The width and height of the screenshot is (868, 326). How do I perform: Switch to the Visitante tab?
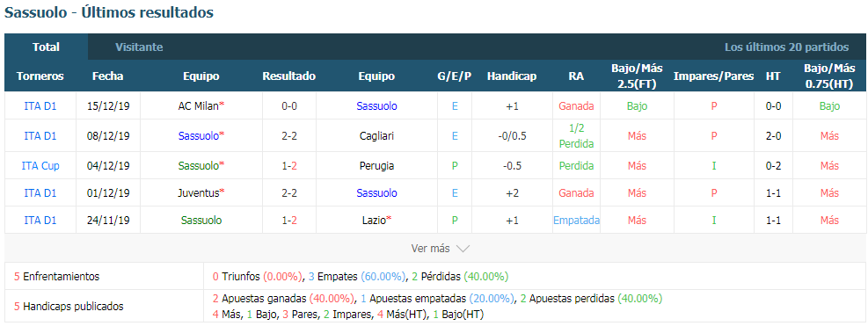point(139,47)
